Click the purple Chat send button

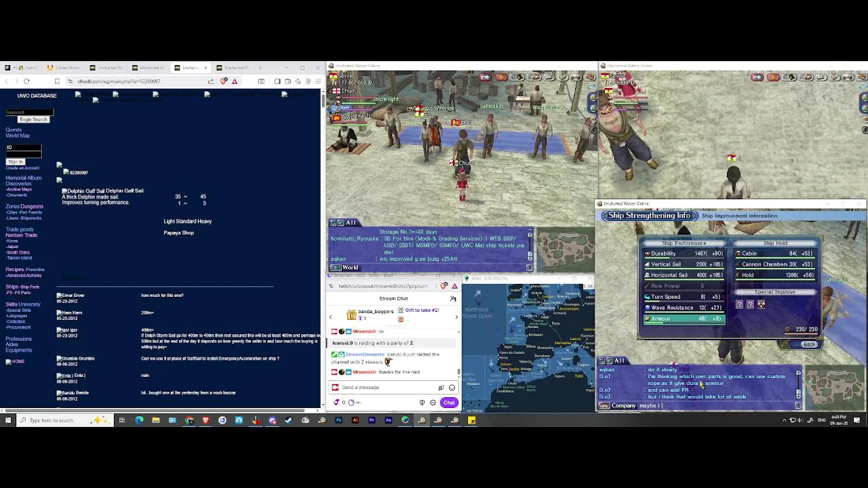449,403
